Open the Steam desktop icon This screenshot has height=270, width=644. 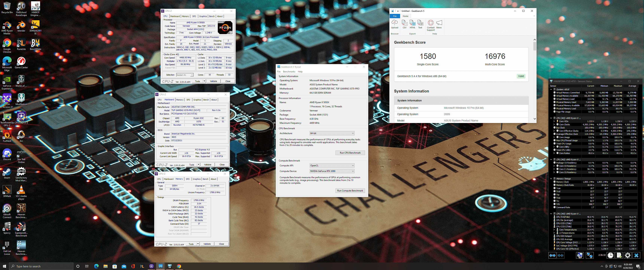[7, 173]
